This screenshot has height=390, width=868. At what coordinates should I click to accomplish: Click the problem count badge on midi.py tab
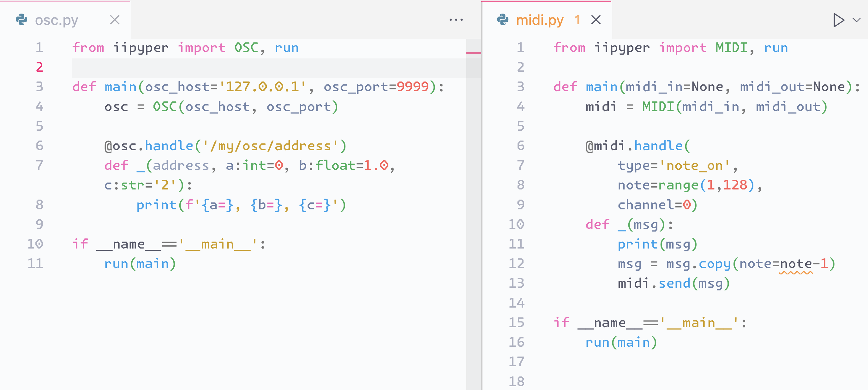click(x=577, y=20)
